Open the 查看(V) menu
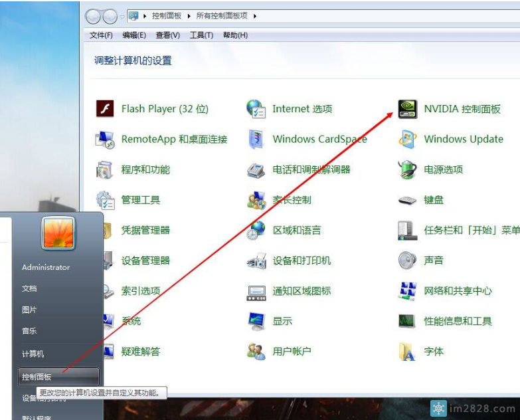Image resolution: width=520 pixels, height=420 pixels. point(168,35)
